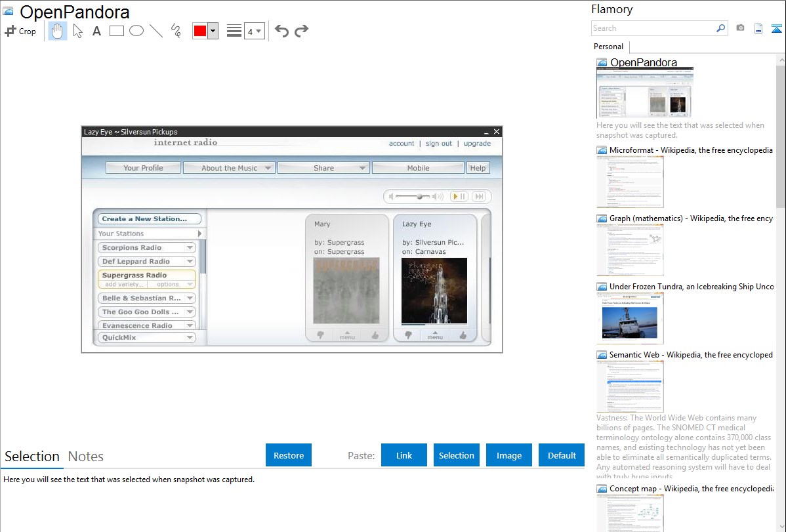Click the red color swatch
Viewport: 786px width, 532px height.
click(x=200, y=31)
